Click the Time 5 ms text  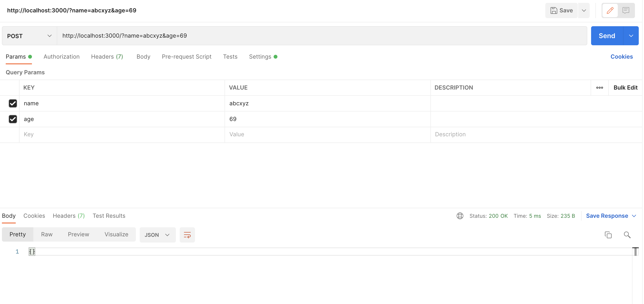[527, 216]
